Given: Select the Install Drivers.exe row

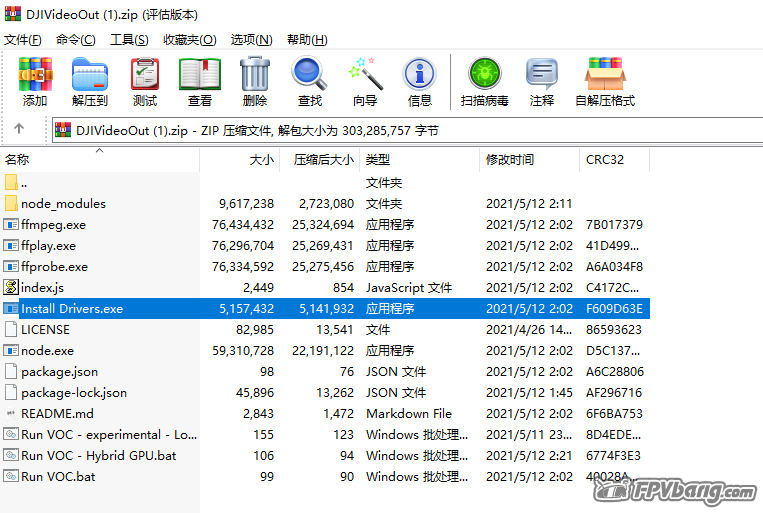Looking at the screenshot, I should click(325, 308).
